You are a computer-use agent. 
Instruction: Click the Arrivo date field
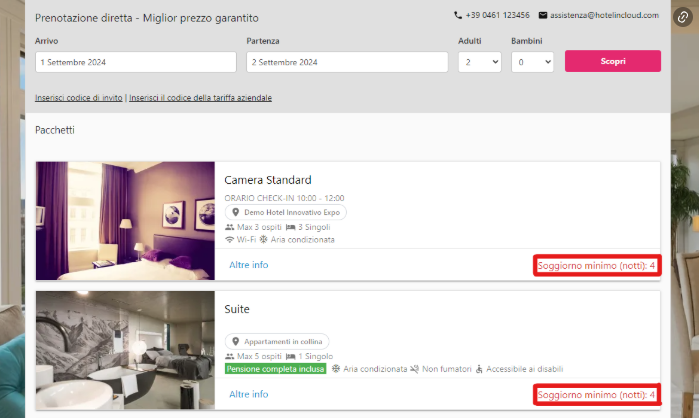pos(135,62)
